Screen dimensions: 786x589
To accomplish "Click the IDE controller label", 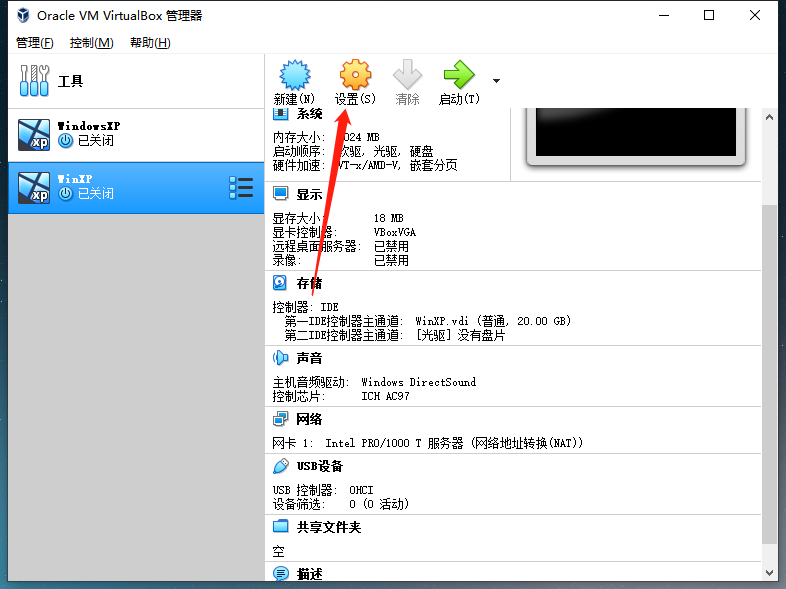I will (x=306, y=307).
